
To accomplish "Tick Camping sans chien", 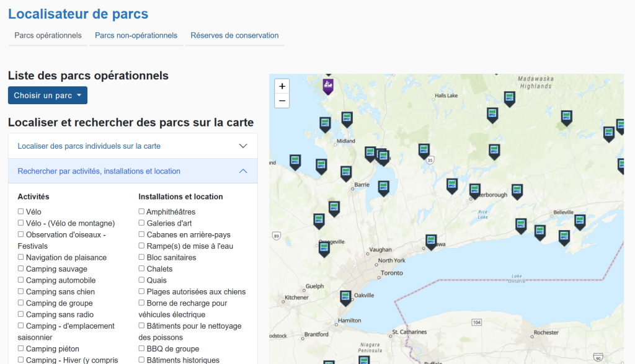I will [20, 291].
